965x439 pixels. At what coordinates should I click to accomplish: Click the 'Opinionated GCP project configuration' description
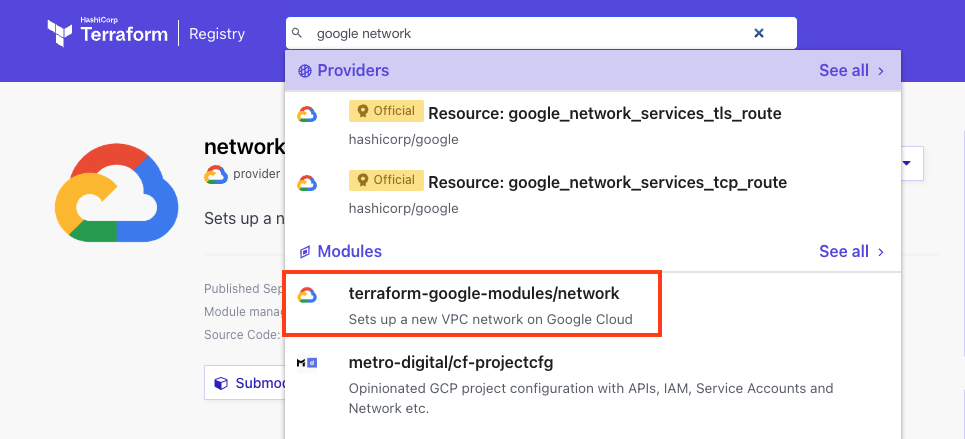[591, 398]
